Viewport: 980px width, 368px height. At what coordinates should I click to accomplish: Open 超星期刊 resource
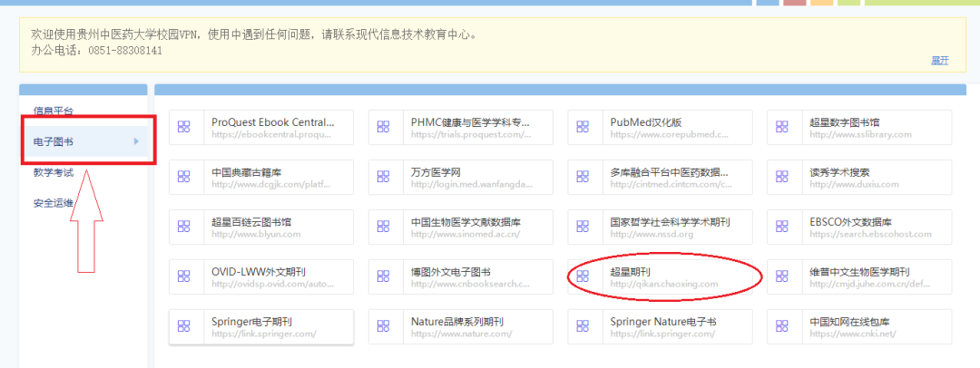[660, 276]
